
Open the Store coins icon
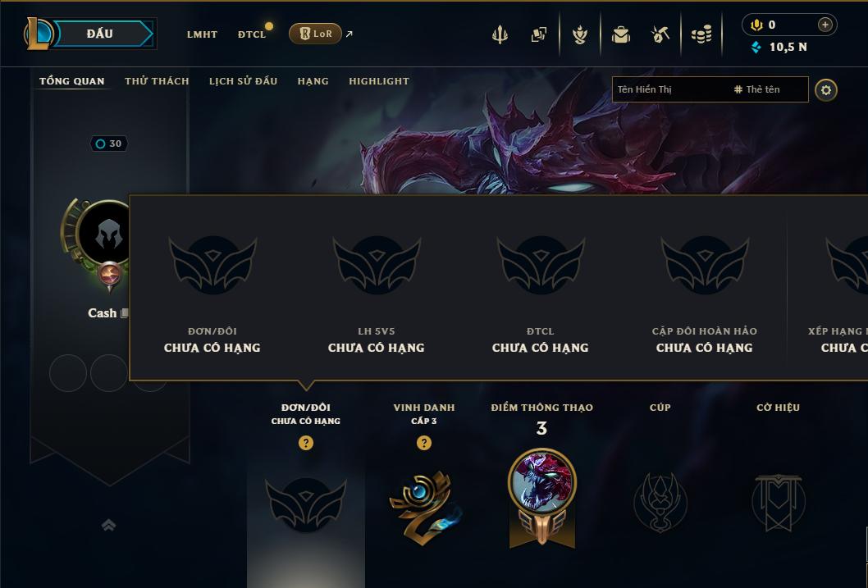[x=701, y=34]
